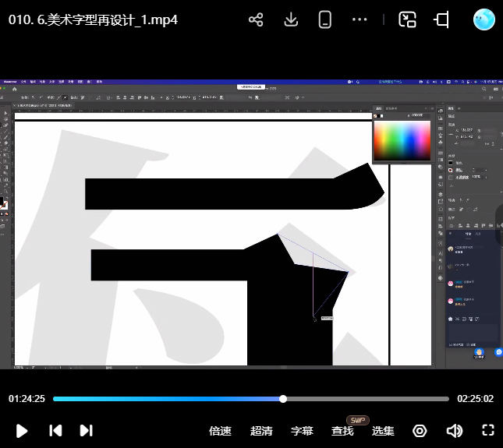Mute the video volume
503x448 pixels.
coord(454,431)
